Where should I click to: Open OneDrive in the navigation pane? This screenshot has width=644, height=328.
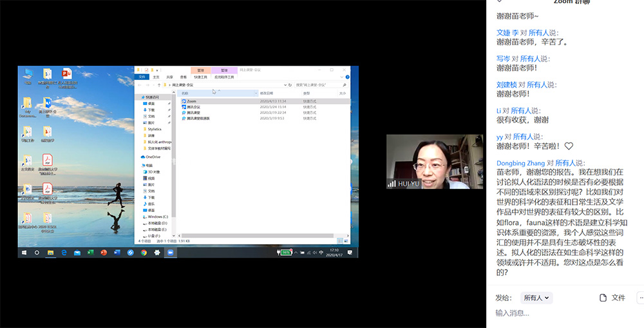pyautogui.click(x=153, y=157)
